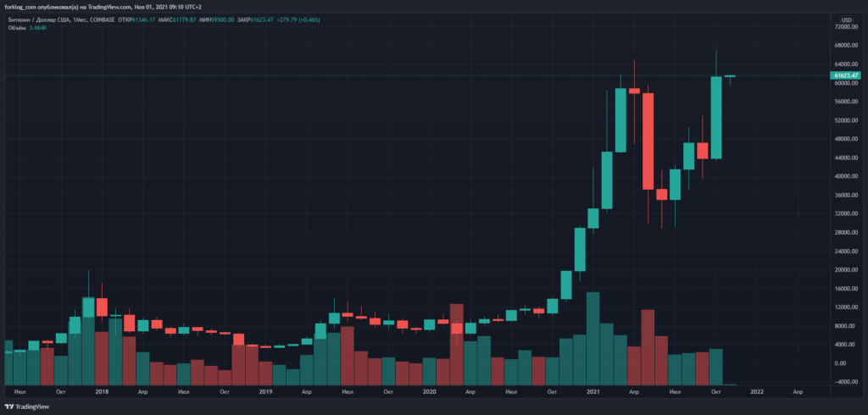The image size is (868, 415).
Task: Click the big green October 2021 candle
Action: [716, 117]
